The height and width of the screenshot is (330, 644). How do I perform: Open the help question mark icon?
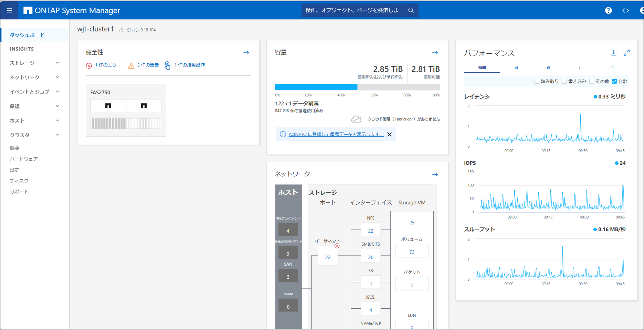pyautogui.click(x=608, y=10)
